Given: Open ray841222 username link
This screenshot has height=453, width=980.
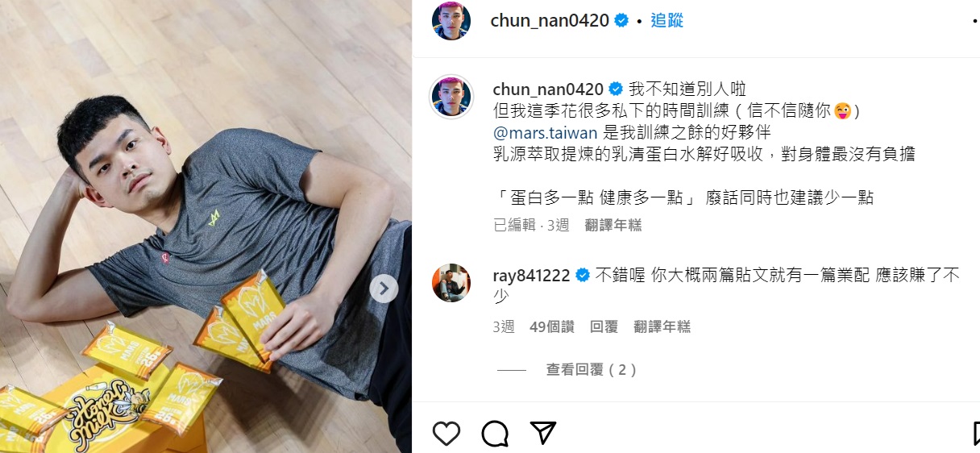Looking at the screenshot, I should click(x=531, y=276).
